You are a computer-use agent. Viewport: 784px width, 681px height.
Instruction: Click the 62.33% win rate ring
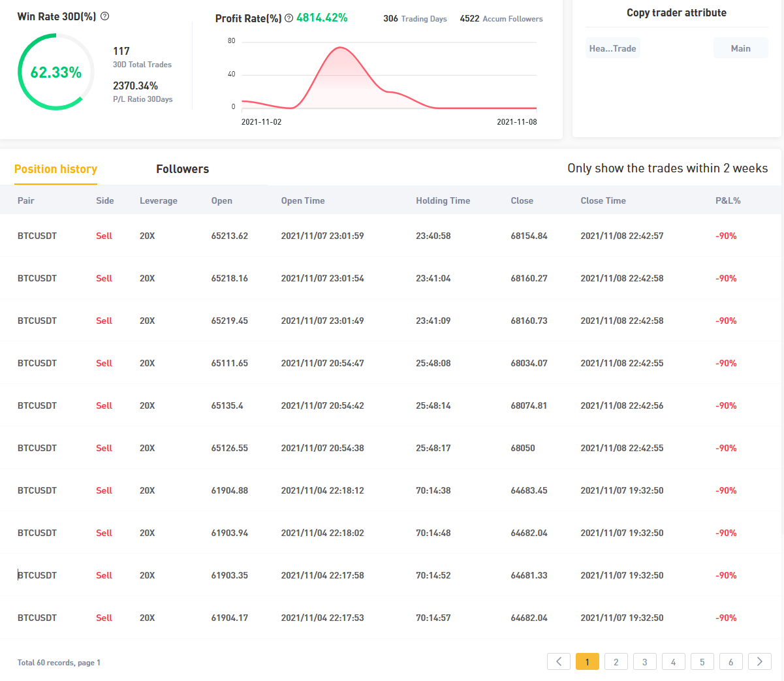point(56,72)
